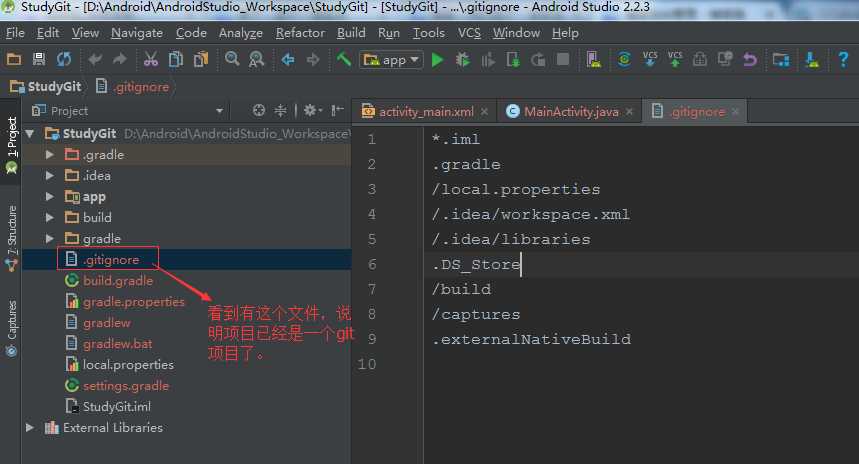The image size is (859, 464).
Task: Save all files with the floppy icon
Action: [x=39, y=59]
